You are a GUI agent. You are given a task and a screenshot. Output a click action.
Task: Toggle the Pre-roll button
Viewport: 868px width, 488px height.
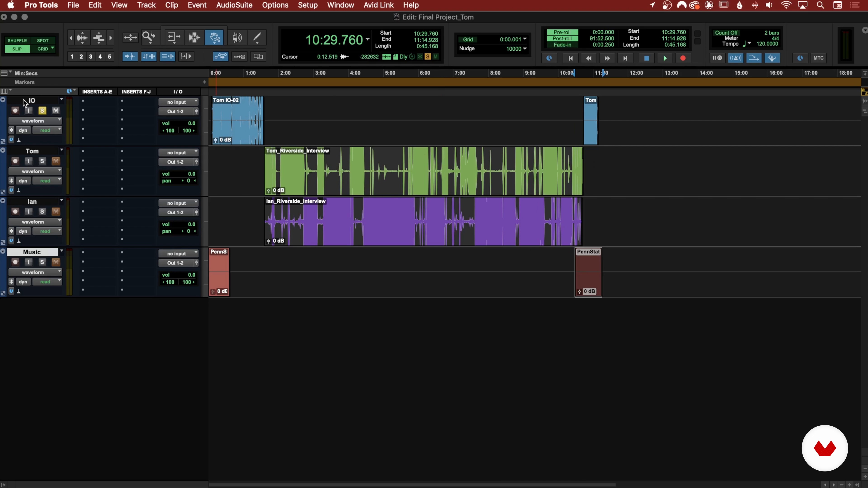562,32
